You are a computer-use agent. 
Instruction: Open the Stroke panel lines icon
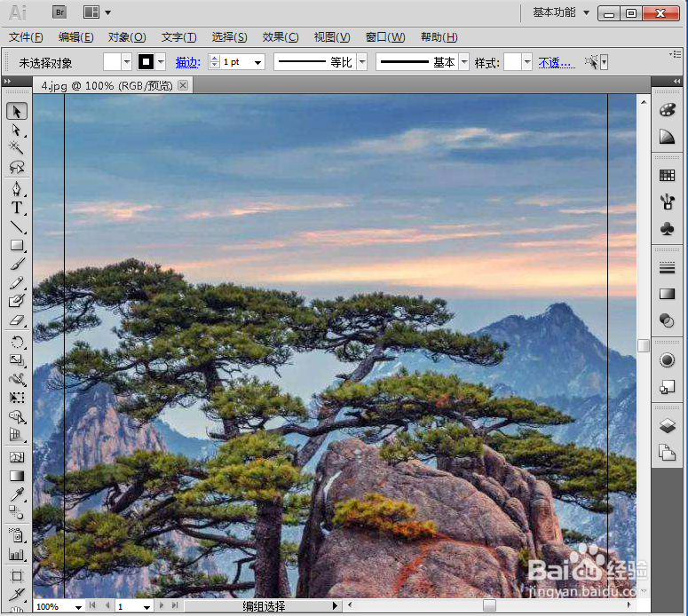tap(667, 268)
